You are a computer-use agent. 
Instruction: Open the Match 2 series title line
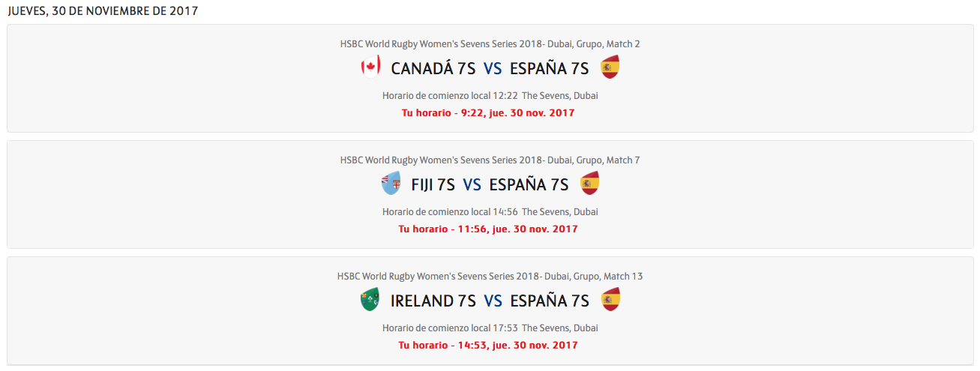(490, 44)
